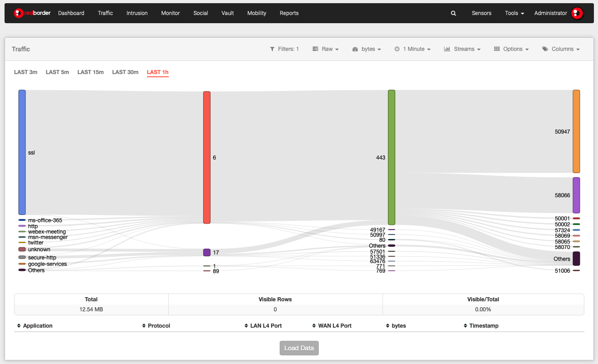Click the green port 443 node
The width and height of the screenshot is (598, 364).
coord(392,158)
